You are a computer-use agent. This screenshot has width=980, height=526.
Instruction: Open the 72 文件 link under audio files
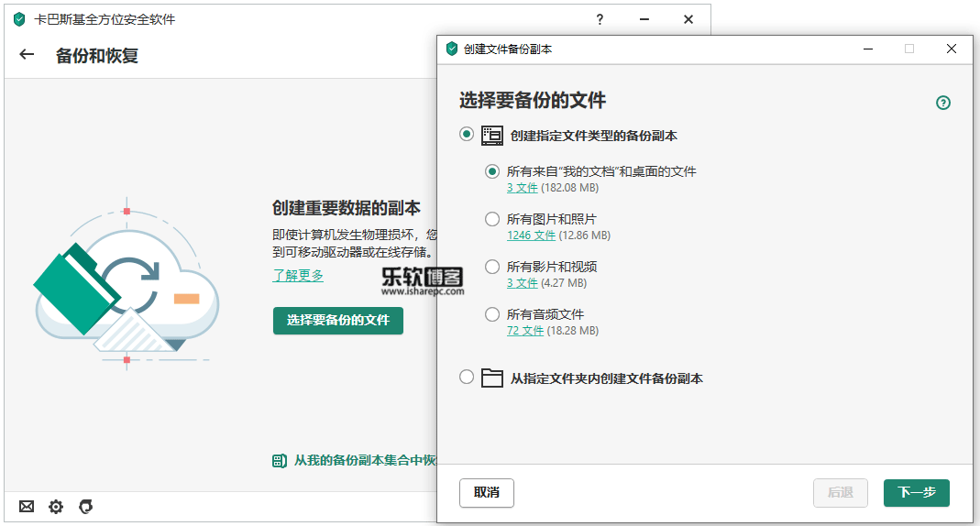click(525, 331)
